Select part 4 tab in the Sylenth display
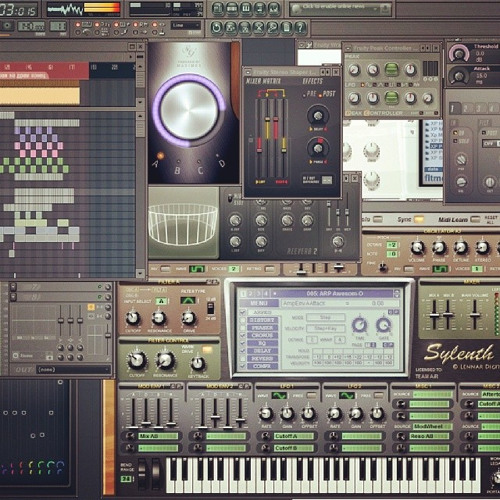 coord(266,294)
